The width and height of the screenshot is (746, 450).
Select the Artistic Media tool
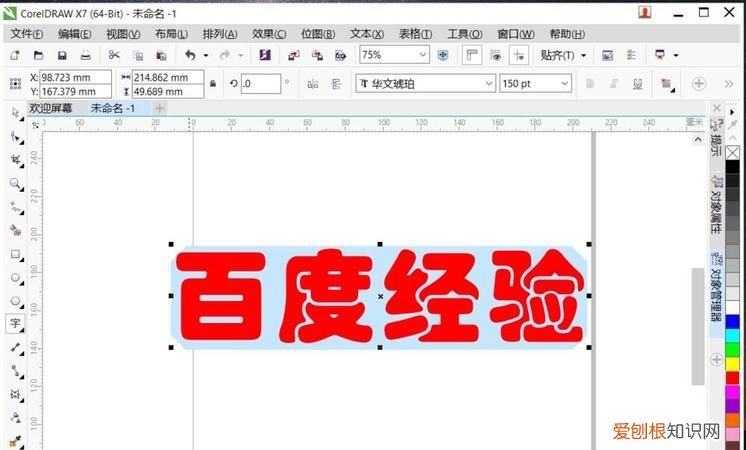16,230
